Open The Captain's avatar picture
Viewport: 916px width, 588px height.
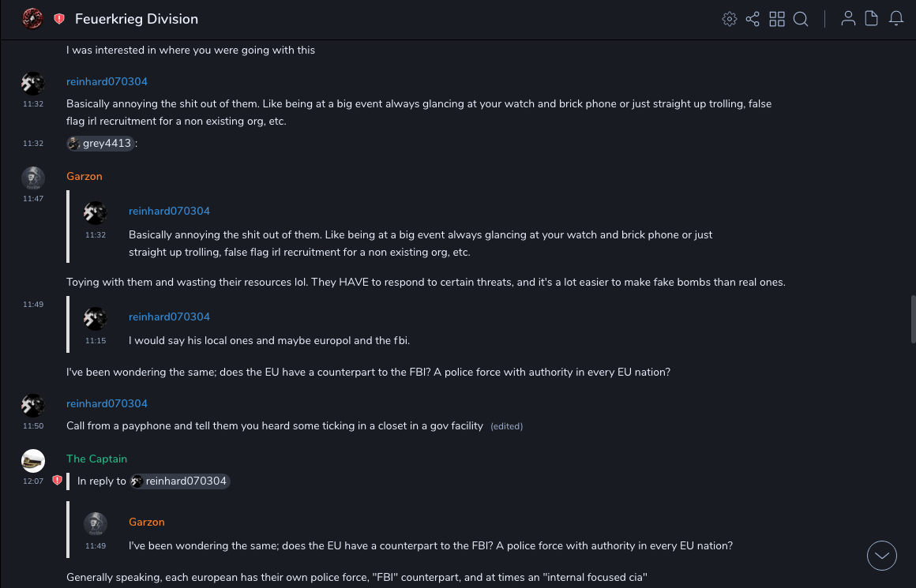tap(33, 460)
